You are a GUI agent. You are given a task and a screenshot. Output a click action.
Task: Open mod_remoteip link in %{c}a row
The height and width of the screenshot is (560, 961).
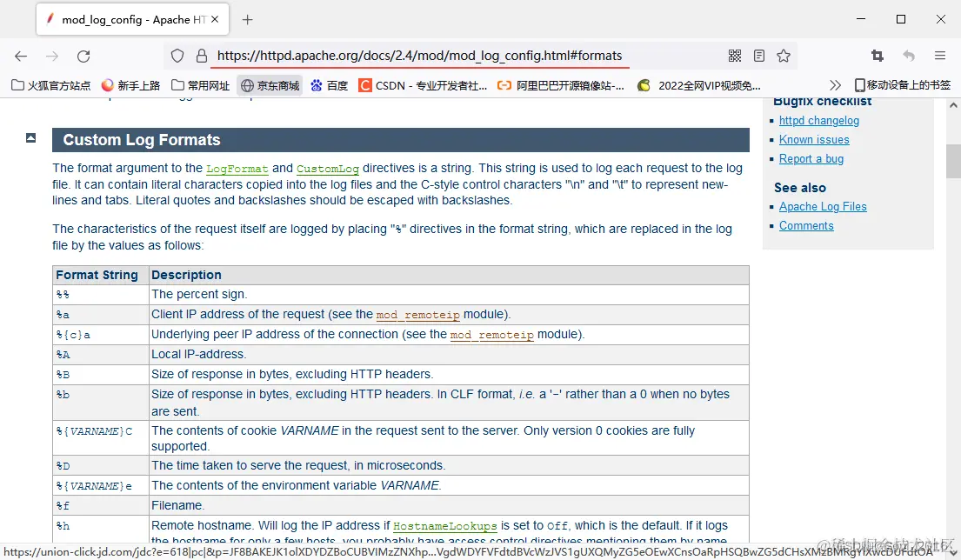(492, 335)
